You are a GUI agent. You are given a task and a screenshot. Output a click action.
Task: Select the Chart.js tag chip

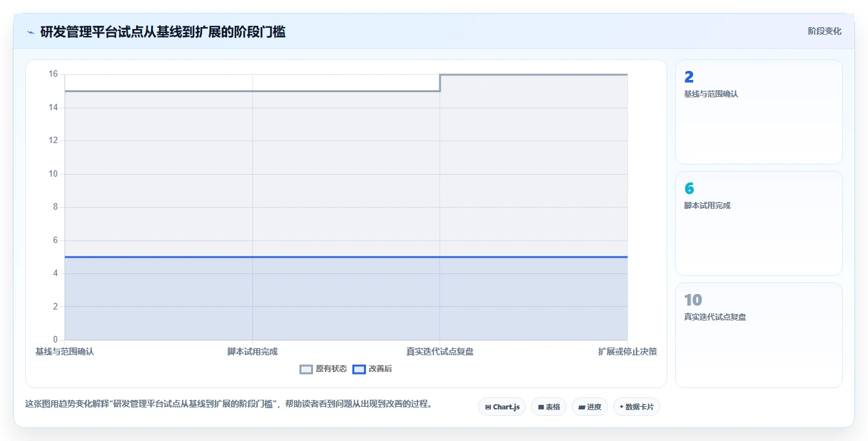[x=502, y=407]
